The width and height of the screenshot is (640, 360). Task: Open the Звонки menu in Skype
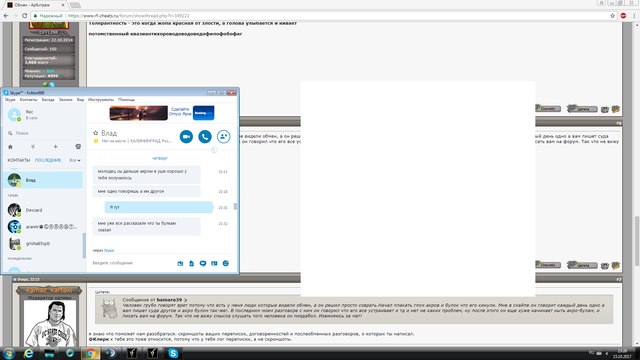[x=65, y=100]
